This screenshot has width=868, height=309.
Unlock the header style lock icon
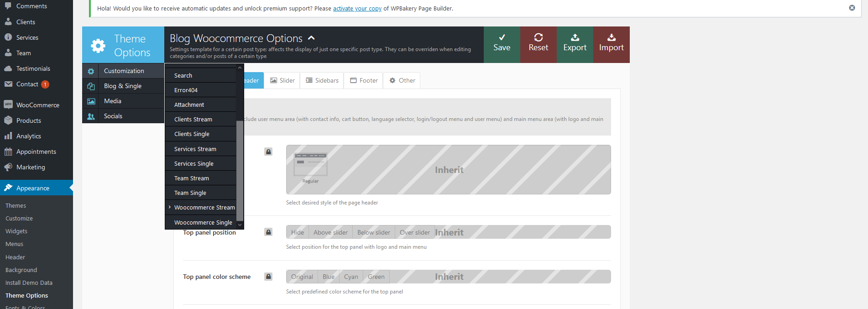tap(268, 152)
